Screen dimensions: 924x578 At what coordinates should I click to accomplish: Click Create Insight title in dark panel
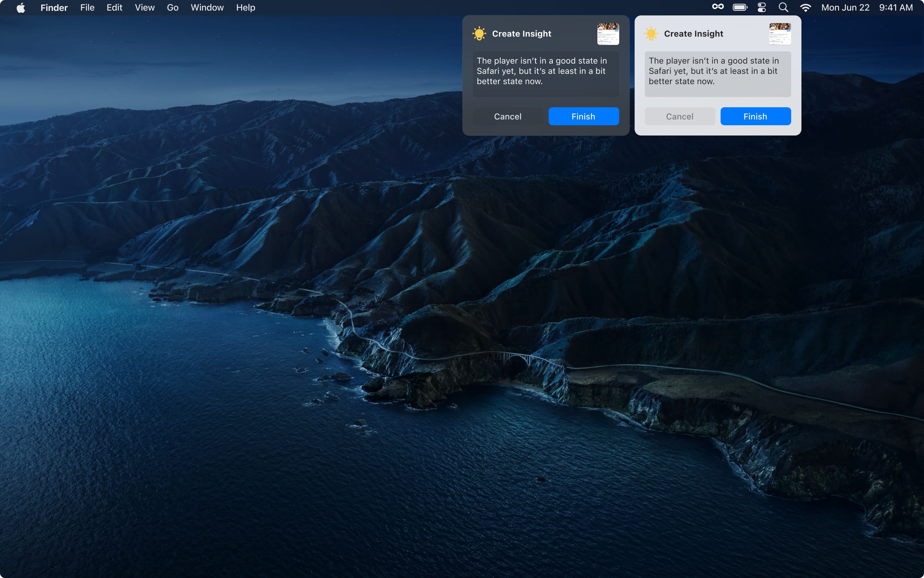pos(522,34)
